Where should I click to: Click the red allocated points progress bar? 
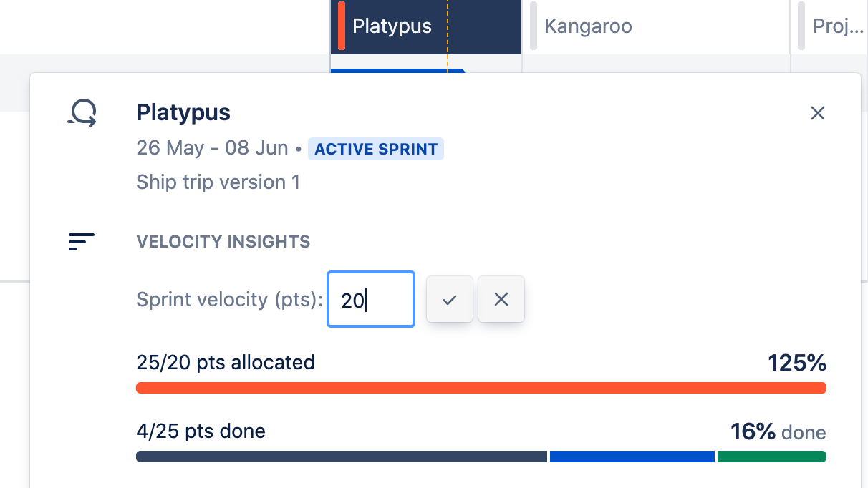tap(481, 388)
